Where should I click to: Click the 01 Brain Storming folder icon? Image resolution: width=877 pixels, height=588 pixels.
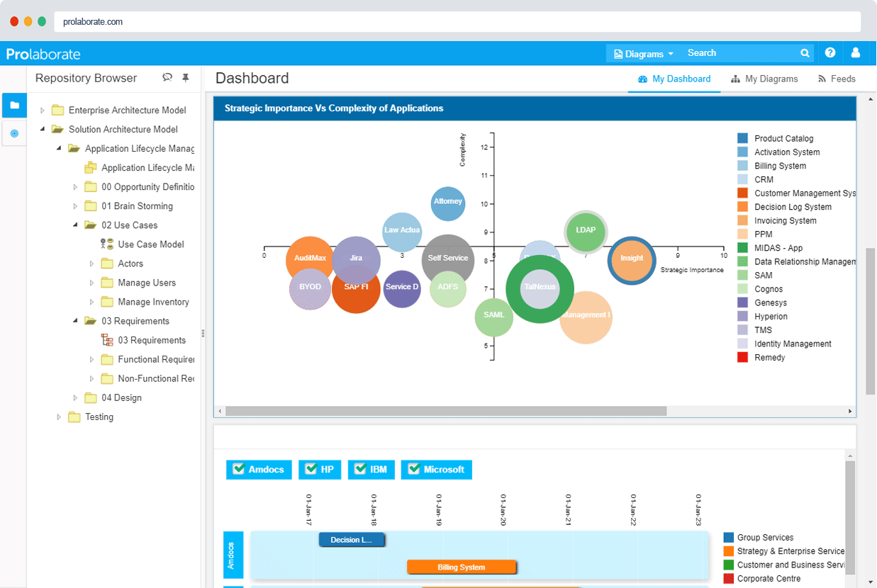coord(91,206)
